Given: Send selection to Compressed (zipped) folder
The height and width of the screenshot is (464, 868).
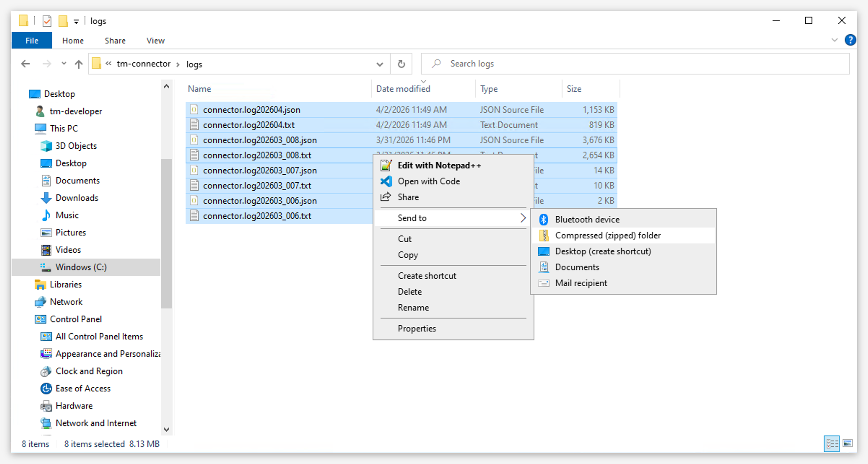Looking at the screenshot, I should click(x=608, y=235).
